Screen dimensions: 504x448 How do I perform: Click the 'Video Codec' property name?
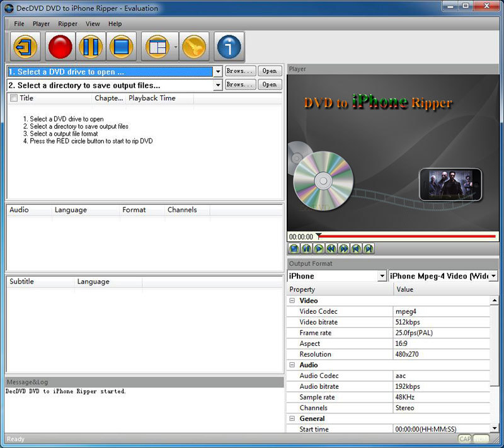[x=319, y=311]
